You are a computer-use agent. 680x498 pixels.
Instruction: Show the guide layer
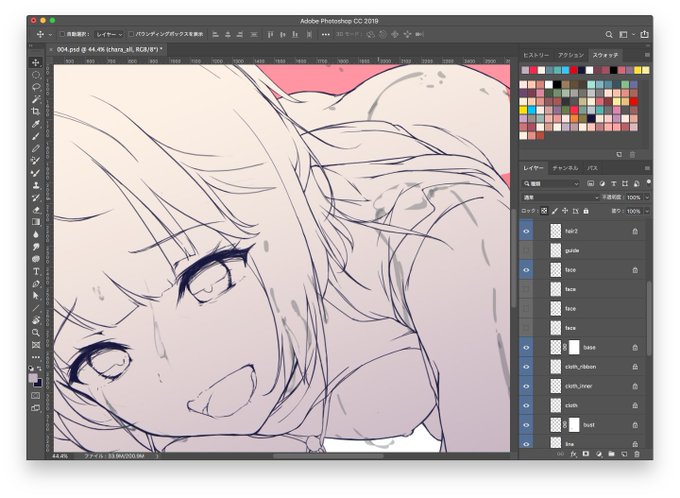click(x=526, y=250)
